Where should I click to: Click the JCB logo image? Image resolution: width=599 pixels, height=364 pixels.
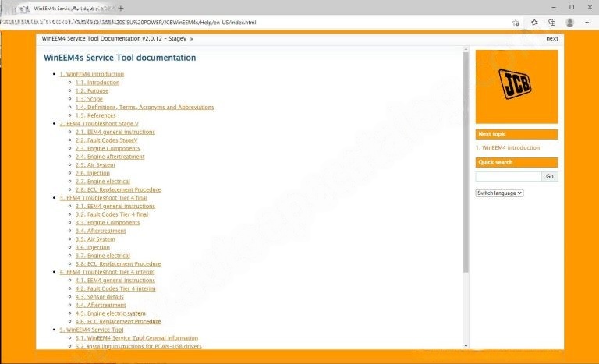coord(516,87)
